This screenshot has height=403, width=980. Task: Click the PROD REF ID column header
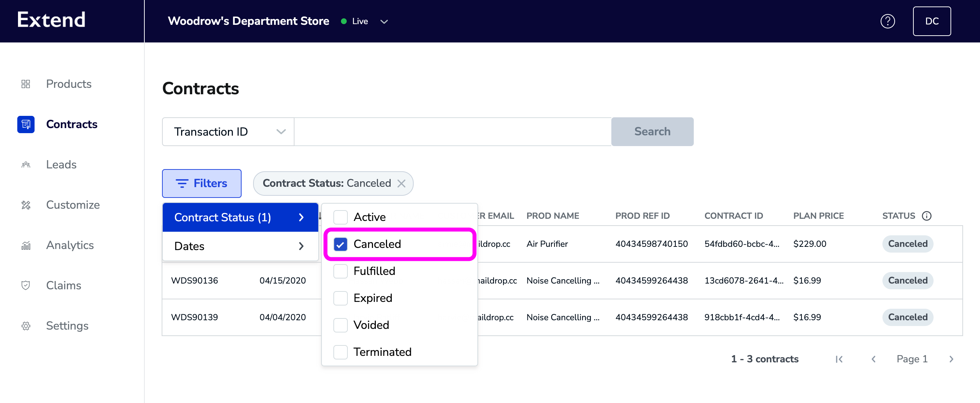(x=642, y=216)
